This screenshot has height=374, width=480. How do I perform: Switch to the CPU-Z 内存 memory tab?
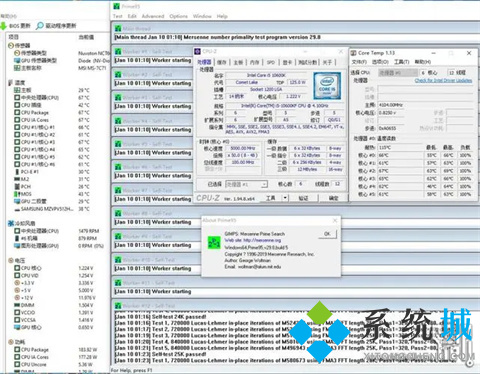(254, 62)
